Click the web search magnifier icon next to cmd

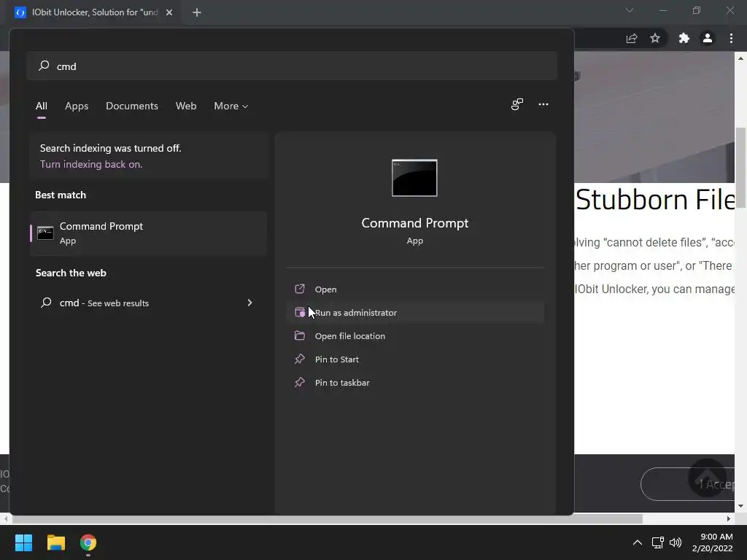click(x=46, y=303)
